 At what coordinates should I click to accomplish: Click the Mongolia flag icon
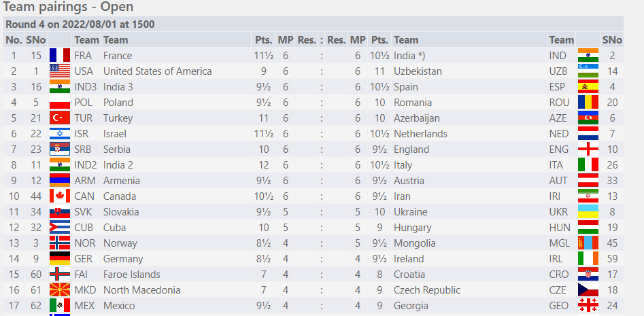(x=588, y=243)
